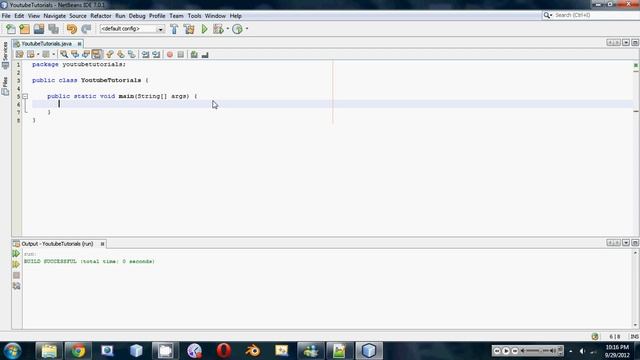This screenshot has height=360, width=640.
Task: Click the New File toolbar icon
Action: click(11, 29)
